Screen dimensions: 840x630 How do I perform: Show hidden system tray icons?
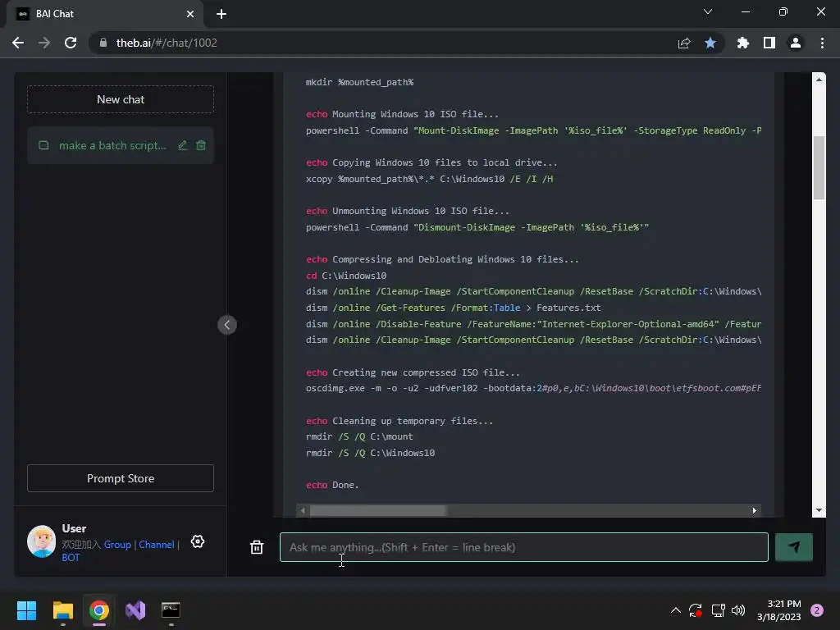coord(676,610)
